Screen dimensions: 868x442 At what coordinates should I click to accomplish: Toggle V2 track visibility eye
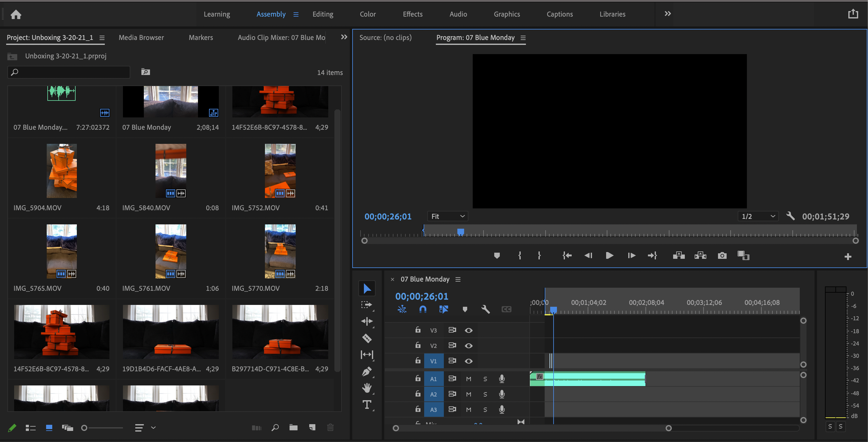pyautogui.click(x=468, y=346)
